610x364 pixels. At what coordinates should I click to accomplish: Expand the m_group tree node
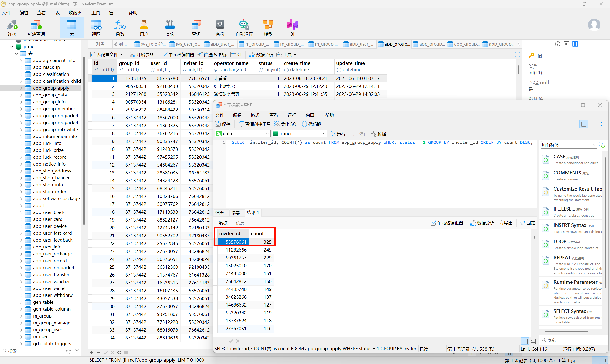21,316
